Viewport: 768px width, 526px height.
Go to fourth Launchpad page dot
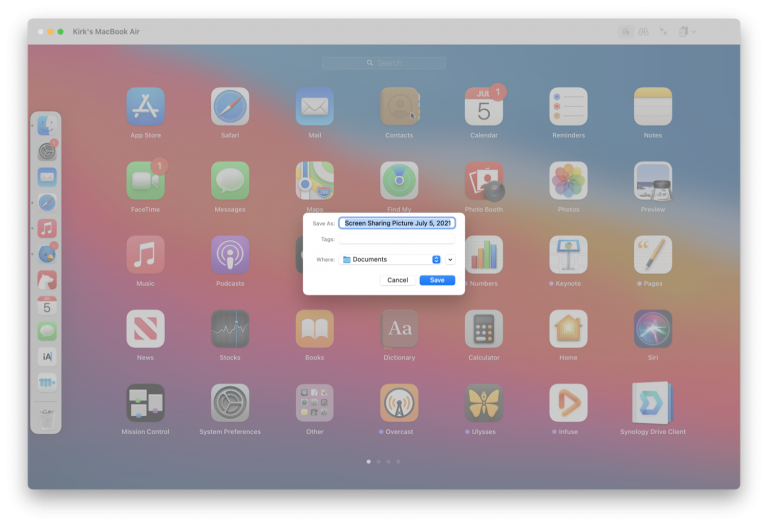click(x=398, y=461)
